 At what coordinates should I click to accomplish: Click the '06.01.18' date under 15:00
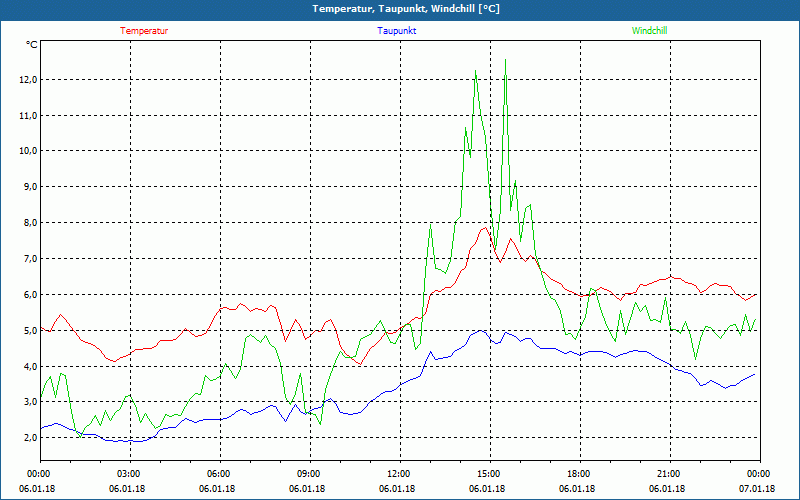[487, 489]
